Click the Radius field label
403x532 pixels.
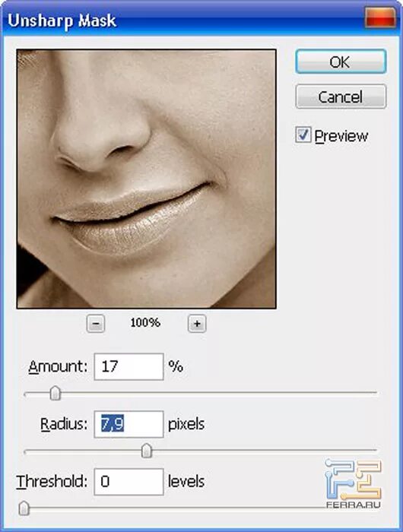(64, 424)
